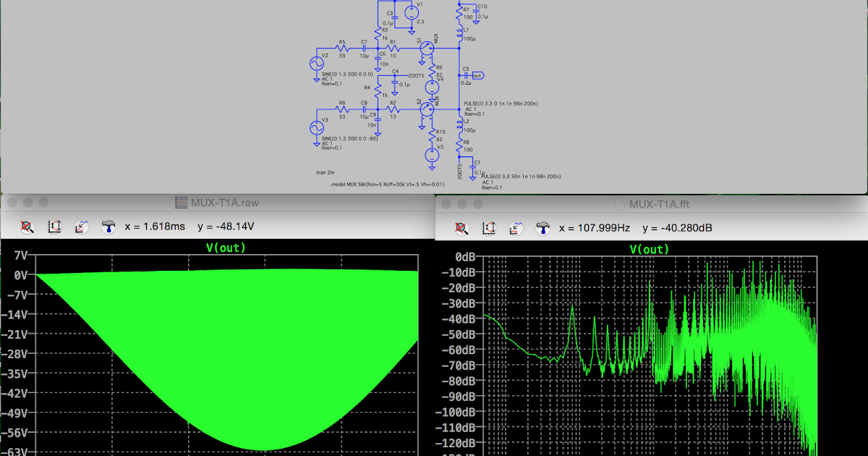Click the .model MUX SW directive text
This screenshot has height=456, width=868.
[x=387, y=185]
